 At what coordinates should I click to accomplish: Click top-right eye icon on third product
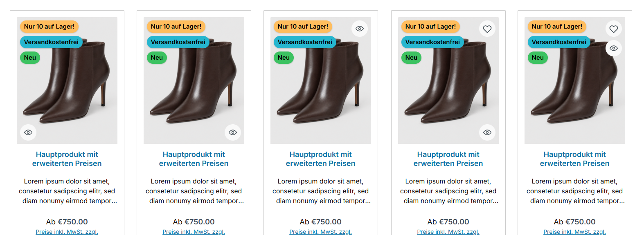click(x=360, y=29)
